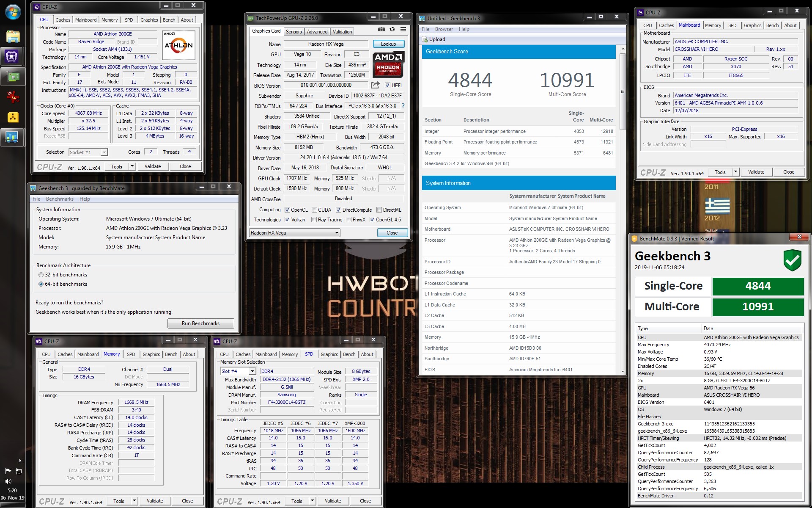The width and height of the screenshot is (812, 508).
Task: Toggle the DirectML checkbox
Action: click(379, 210)
